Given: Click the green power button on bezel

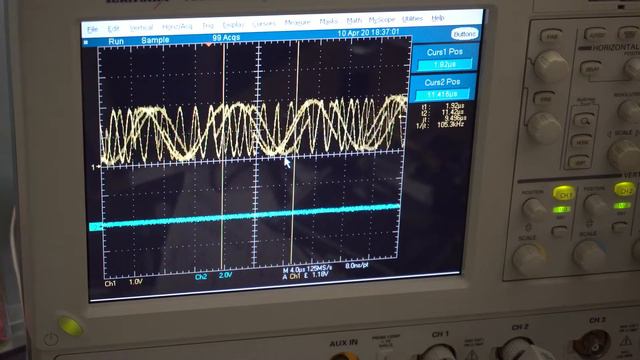Looking at the screenshot, I should (70, 325).
